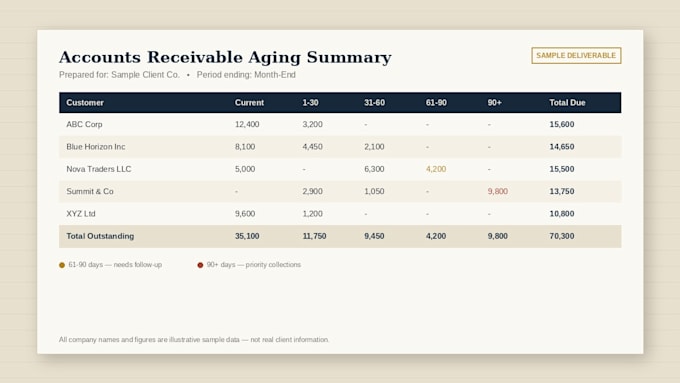The image size is (680, 383).
Task: Click the red 90+ days legend dot
Action: (200, 265)
